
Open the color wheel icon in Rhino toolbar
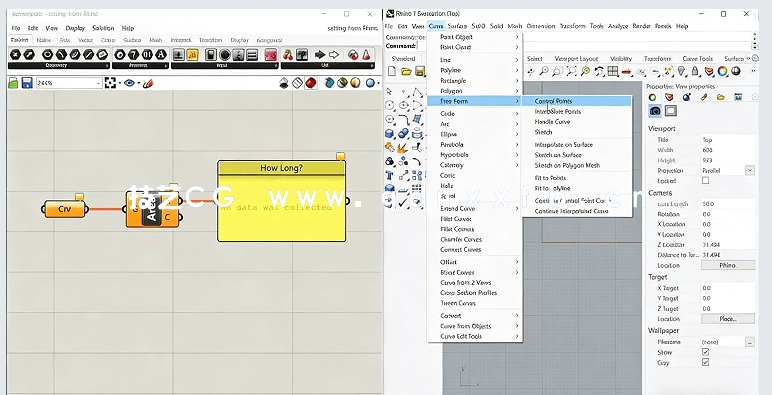722,72
